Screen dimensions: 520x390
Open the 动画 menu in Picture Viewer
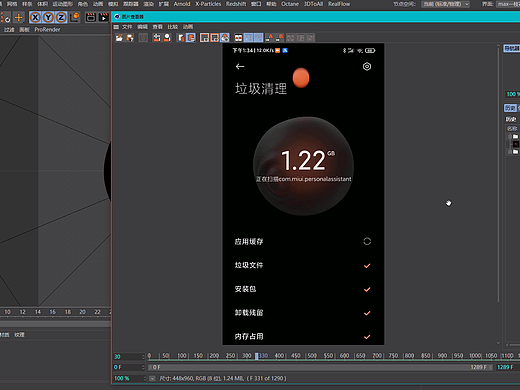pos(188,27)
